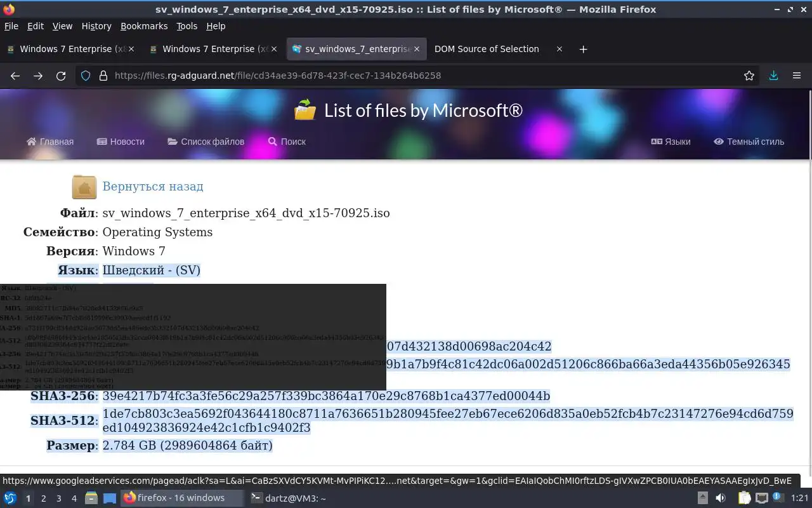Screen dimensions: 812x508
Task: Click the Шведский - (SV) language value
Action: [x=152, y=271]
